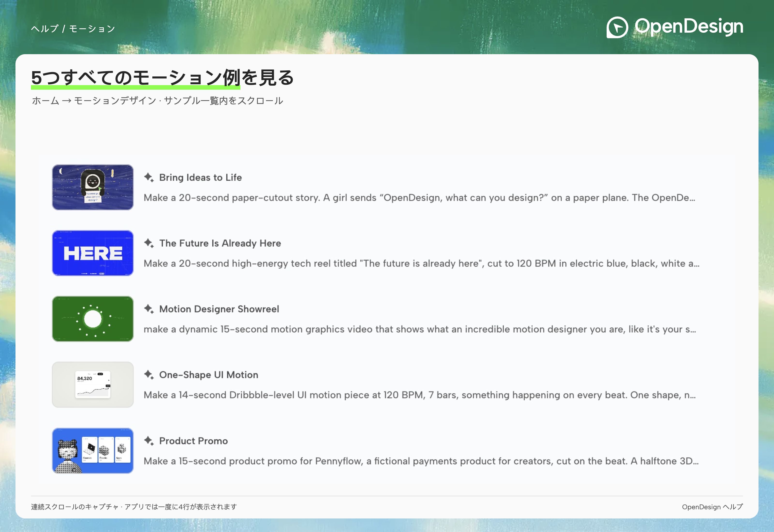Click the paper-cutout story prompt description

pos(419,197)
